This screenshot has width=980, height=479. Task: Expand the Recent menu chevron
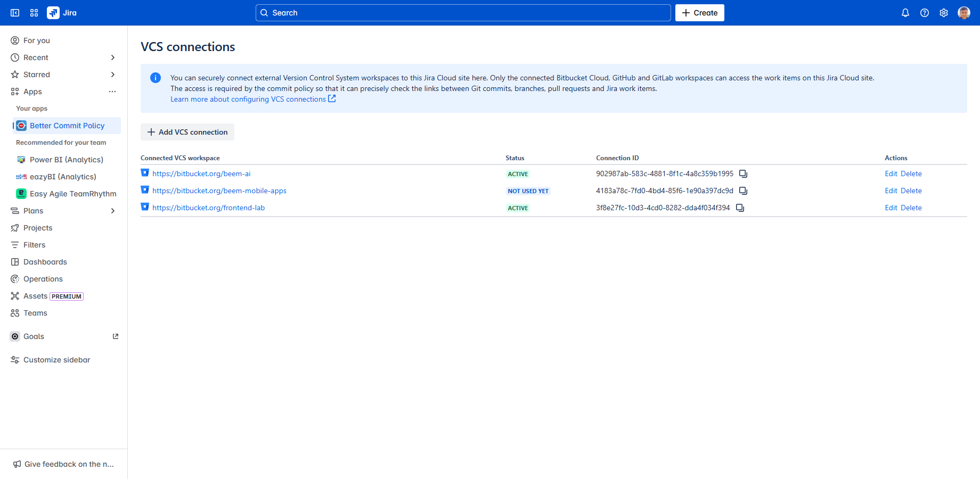pos(112,57)
